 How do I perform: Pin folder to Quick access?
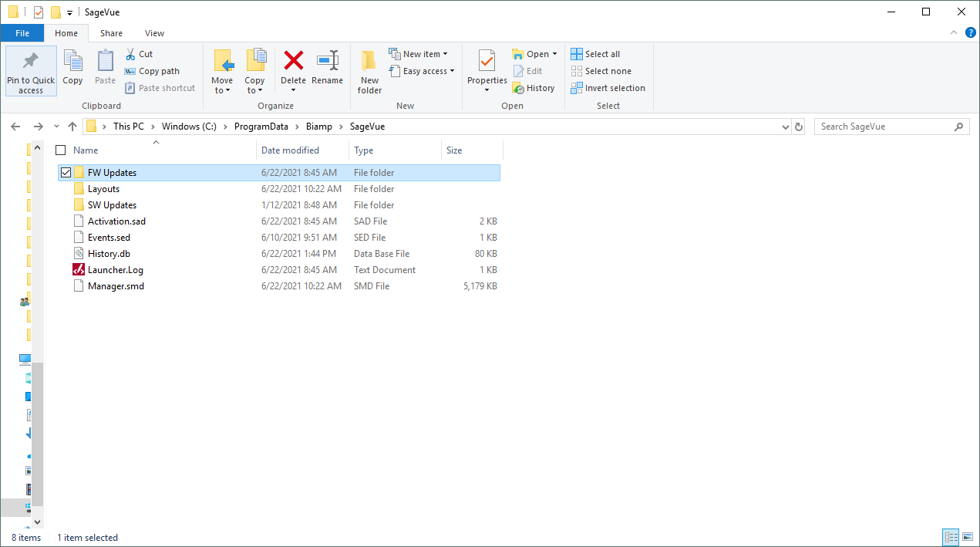click(x=31, y=71)
